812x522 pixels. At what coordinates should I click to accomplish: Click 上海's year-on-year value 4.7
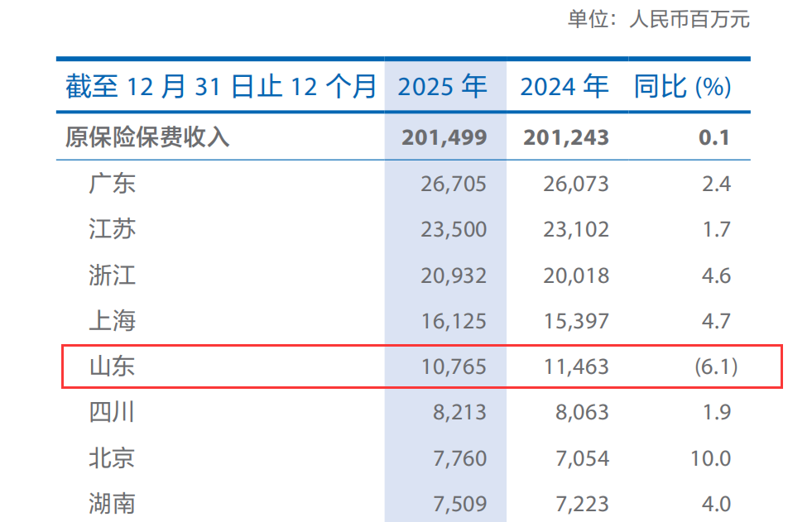[x=715, y=320]
